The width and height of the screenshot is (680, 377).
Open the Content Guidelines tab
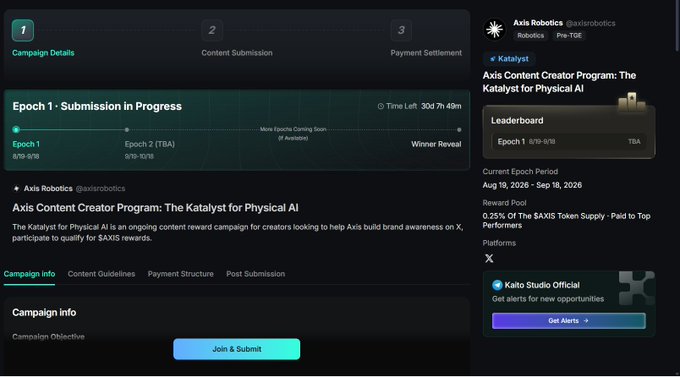point(101,274)
